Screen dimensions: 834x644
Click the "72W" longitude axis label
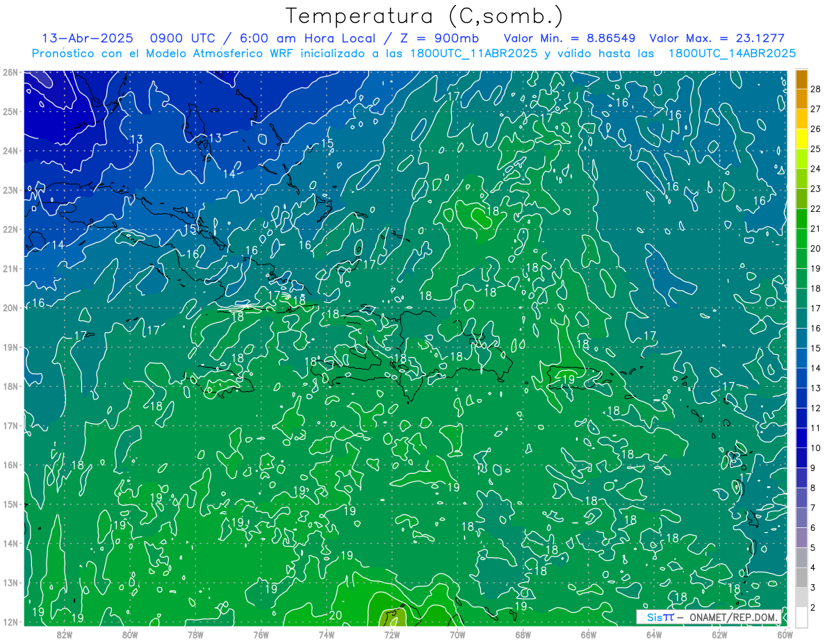click(392, 634)
